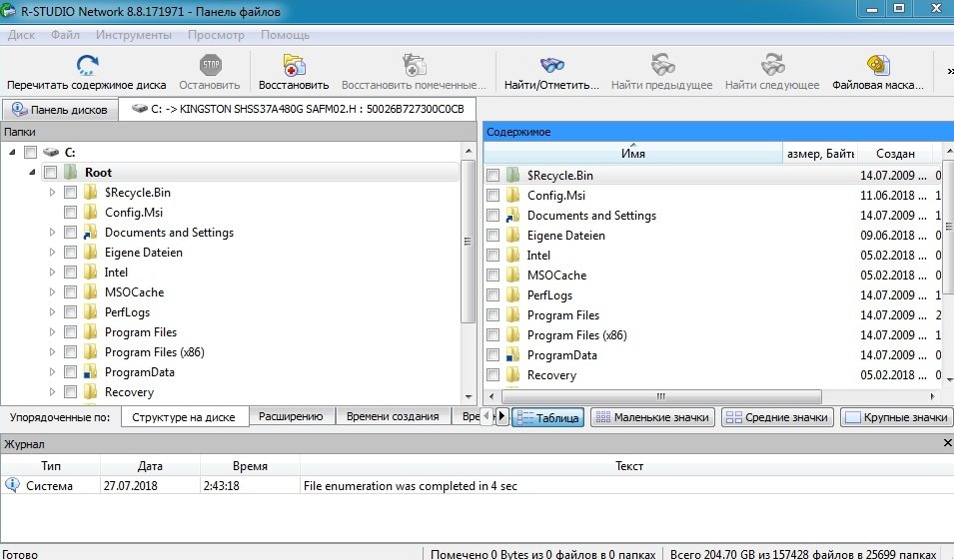Viewport: 954px width, 560px height.
Task: Switch to Крупные значки view
Action: click(x=897, y=417)
